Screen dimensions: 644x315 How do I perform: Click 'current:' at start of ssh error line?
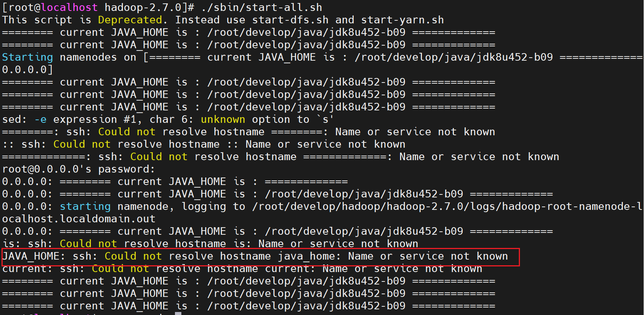[x=28, y=269]
